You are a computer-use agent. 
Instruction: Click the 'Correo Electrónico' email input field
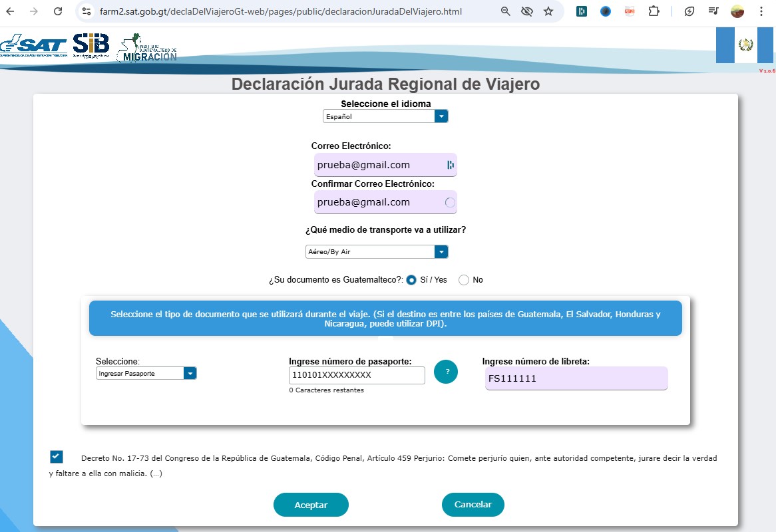(x=379, y=165)
